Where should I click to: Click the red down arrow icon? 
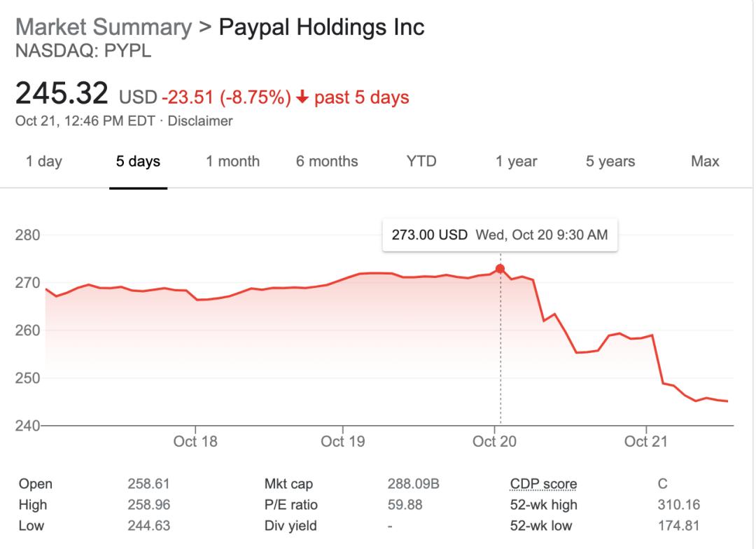coord(302,97)
